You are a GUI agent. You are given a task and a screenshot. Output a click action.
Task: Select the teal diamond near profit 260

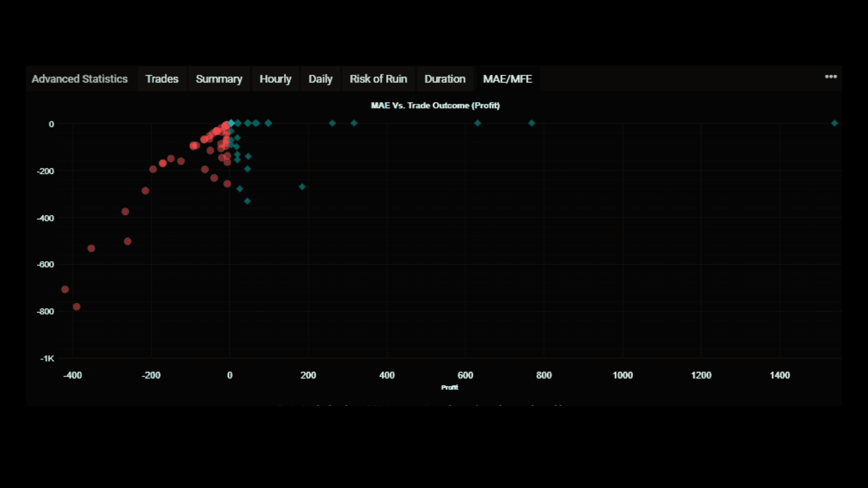(332, 123)
